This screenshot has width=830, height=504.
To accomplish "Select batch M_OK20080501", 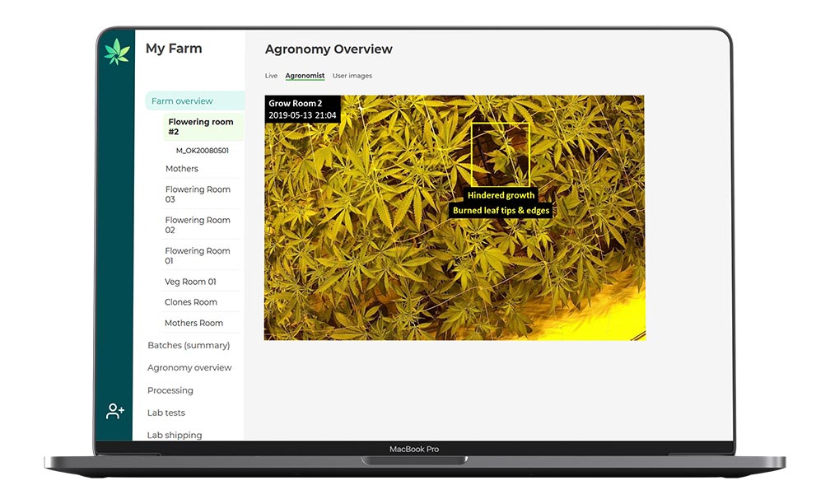I will click(x=203, y=151).
